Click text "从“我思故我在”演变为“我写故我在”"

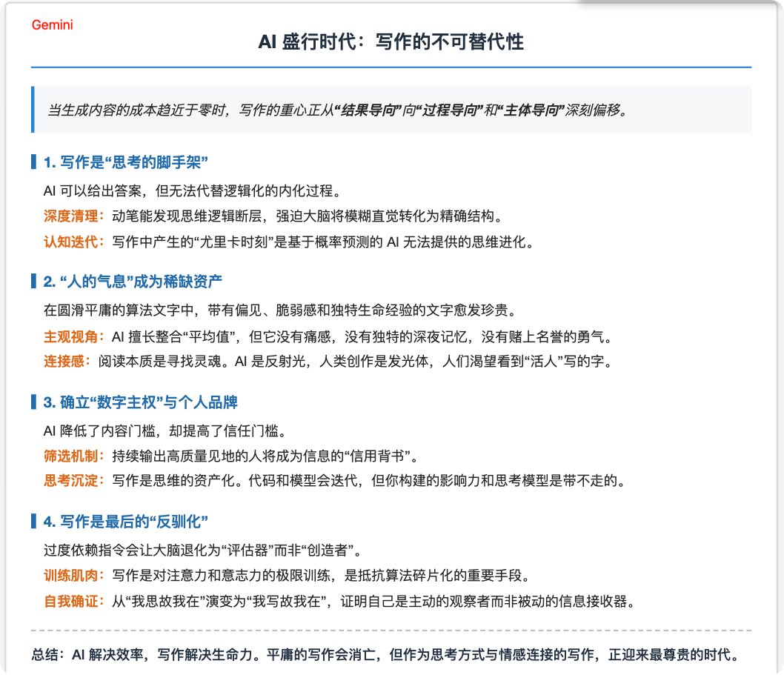click(221, 601)
